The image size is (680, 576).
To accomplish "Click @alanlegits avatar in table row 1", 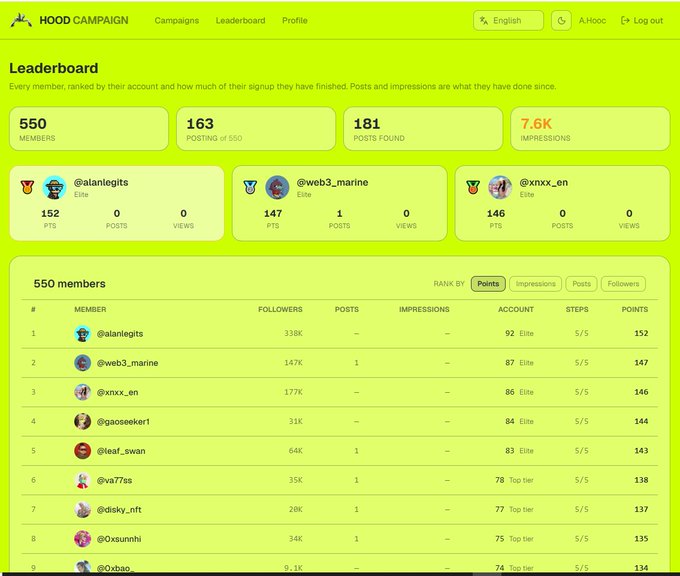I will [82, 334].
